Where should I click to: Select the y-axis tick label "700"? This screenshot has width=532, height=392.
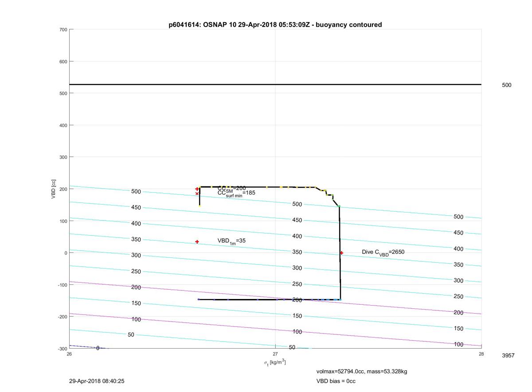pos(63,30)
